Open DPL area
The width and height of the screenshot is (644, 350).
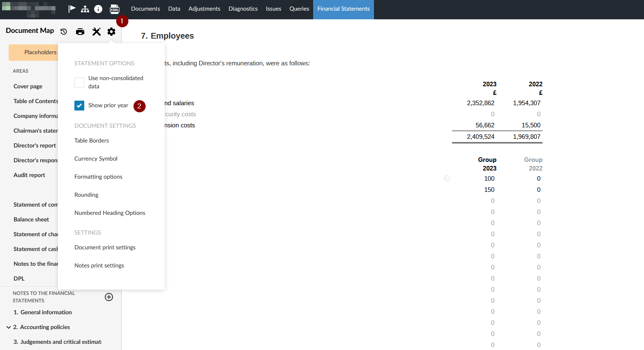coord(19,279)
